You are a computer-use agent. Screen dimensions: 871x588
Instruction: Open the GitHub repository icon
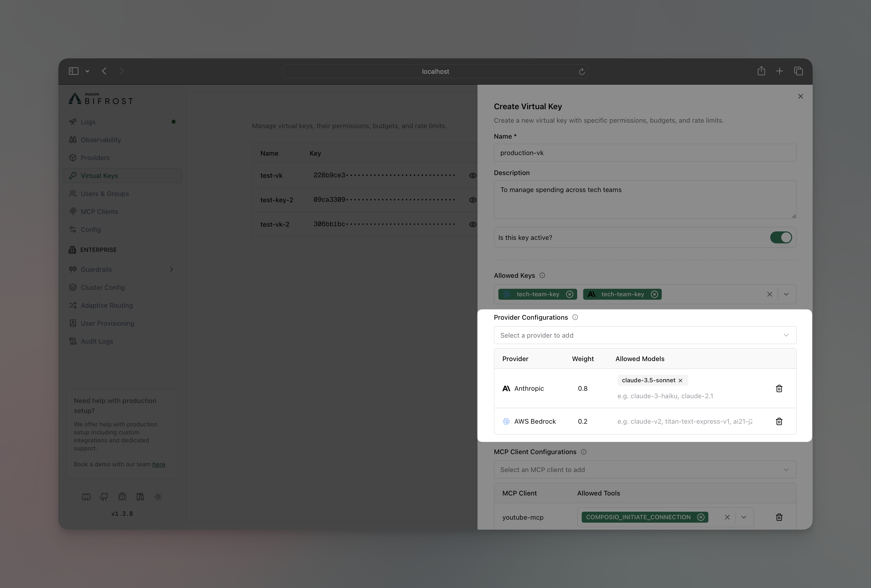click(104, 496)
